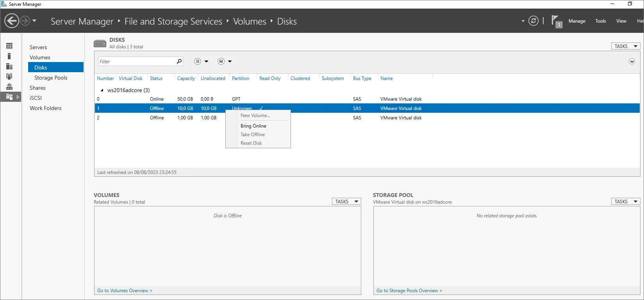
Task: Click Go to Volumes Overview link
Action: tap(125, 291)
